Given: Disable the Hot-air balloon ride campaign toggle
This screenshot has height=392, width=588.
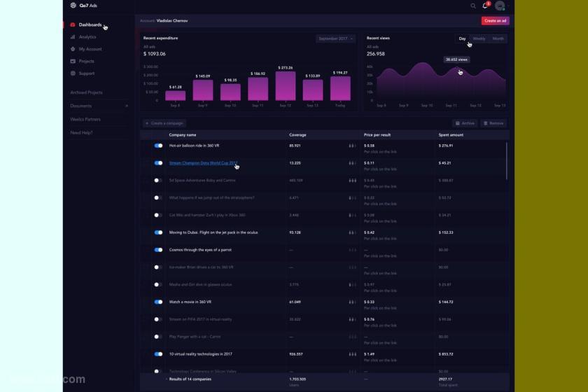Looking at the screenshot, I should click(x=158, y=146).
